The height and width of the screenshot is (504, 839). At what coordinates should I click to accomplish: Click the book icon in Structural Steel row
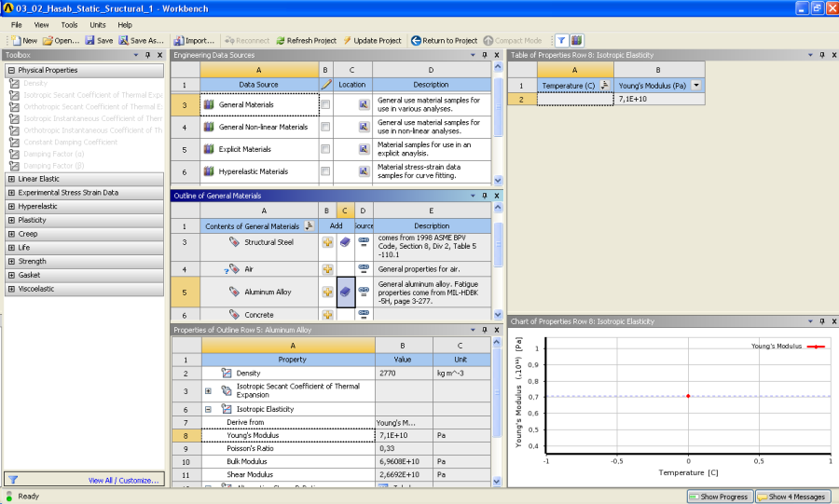[345, 242]
